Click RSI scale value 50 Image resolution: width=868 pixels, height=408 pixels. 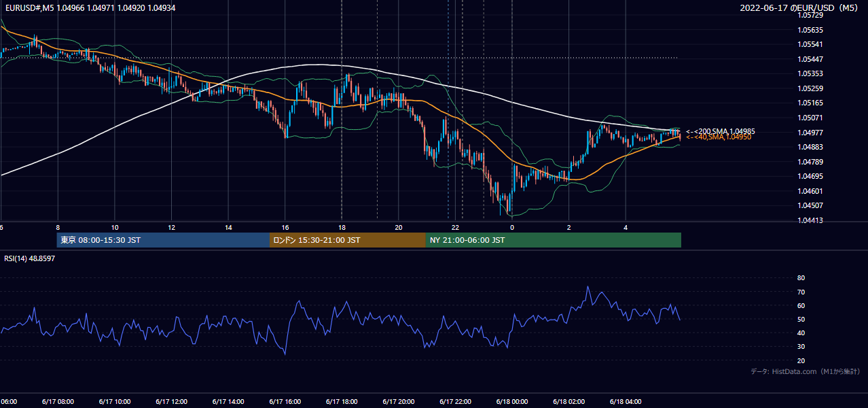click(801, 319)
